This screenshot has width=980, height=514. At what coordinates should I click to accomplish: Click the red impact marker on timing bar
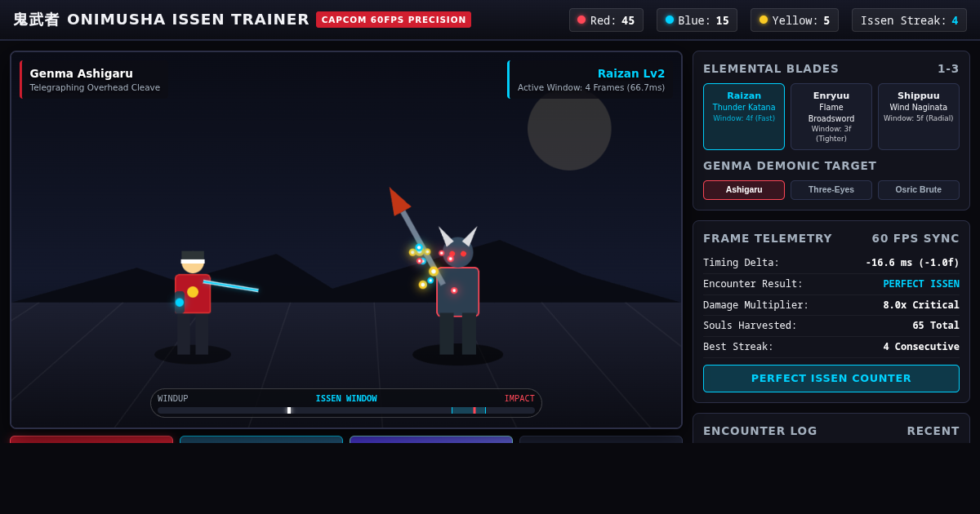pos(474,410)
